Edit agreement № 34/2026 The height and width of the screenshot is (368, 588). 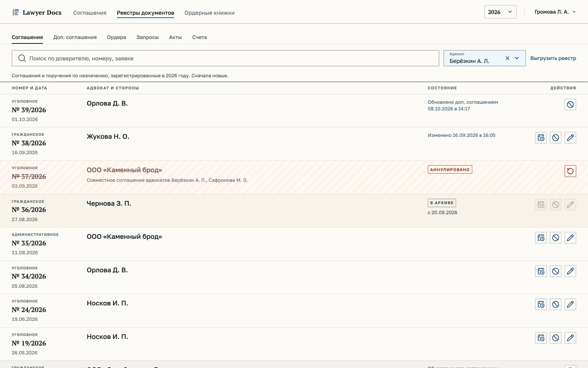[x=570, y=271]
